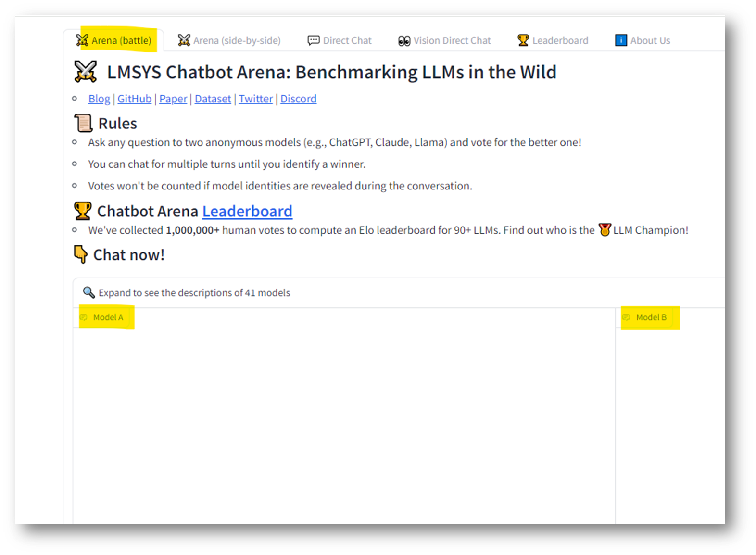Image resolution: width=756 pixels, height=555 pixels.
Task: Click the 'Rules' heading text
Action: tap(118, 124)
